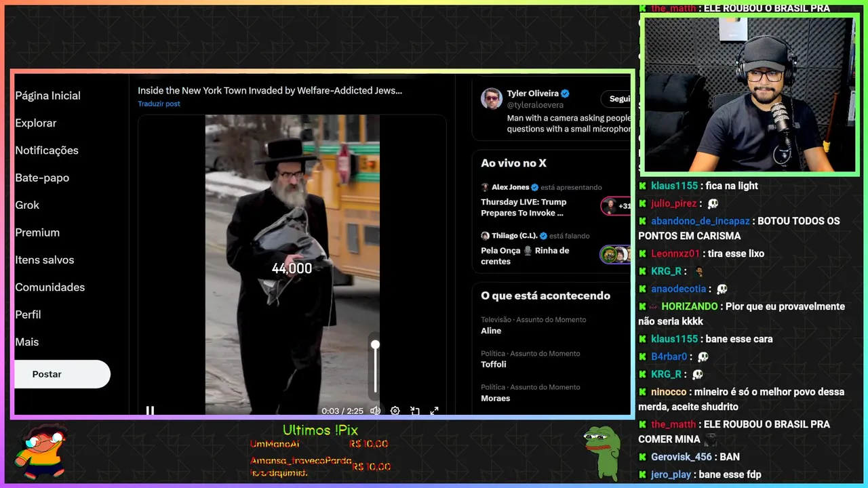
Task: Mute the video with speaker icon
Action: [375, 411]
